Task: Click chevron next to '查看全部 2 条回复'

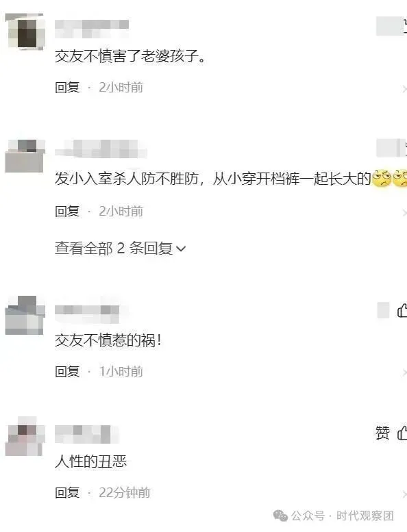Action: point(182,249)
